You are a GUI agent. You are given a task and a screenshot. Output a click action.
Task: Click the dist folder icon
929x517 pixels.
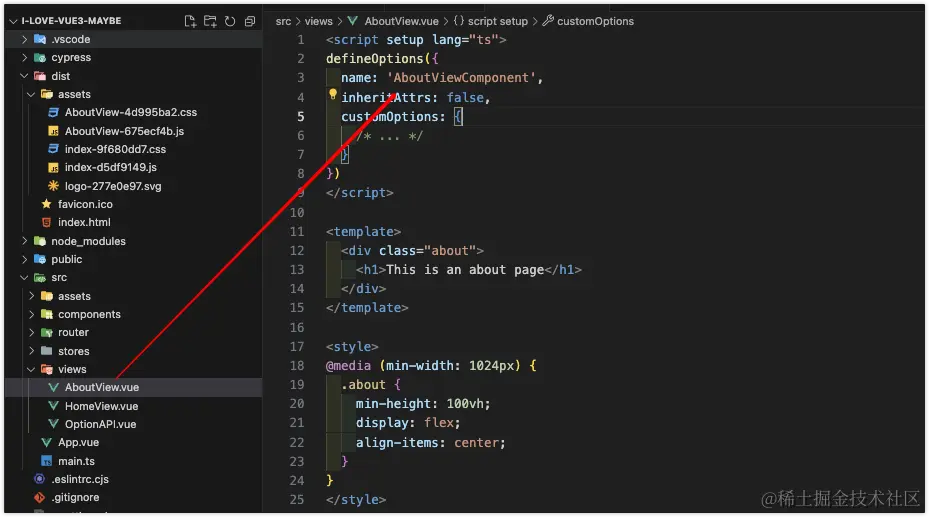coord(40,76)
